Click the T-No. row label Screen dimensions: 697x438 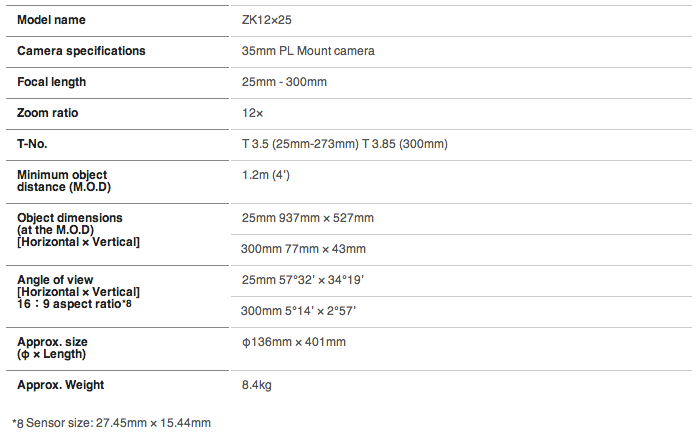point(33,144)
